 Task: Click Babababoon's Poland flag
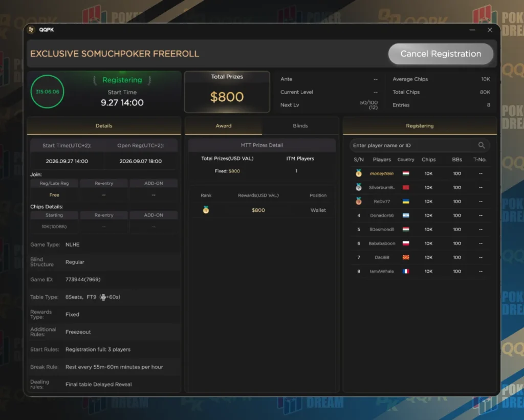[x=406, y=243]
